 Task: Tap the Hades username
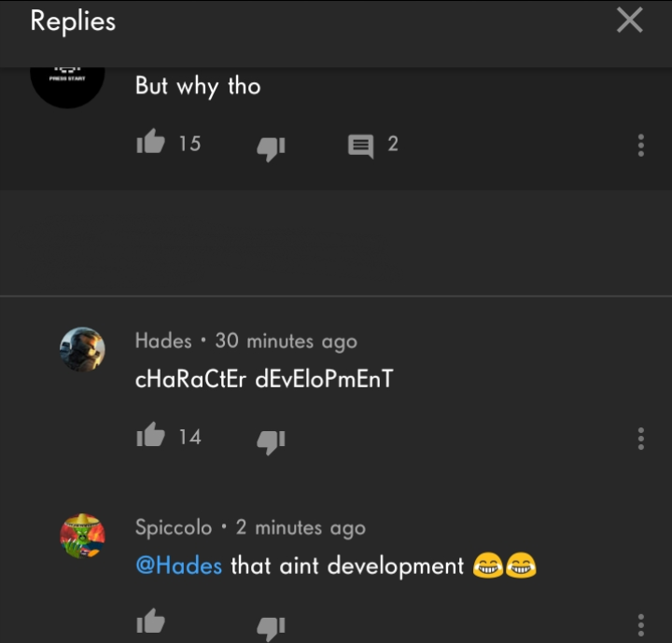(x=163, y=341)
